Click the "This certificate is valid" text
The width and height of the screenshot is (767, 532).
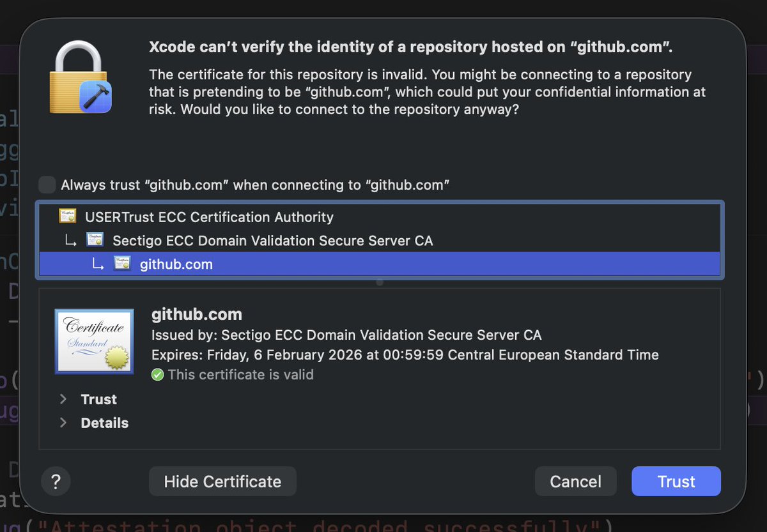tap(240, 375)
